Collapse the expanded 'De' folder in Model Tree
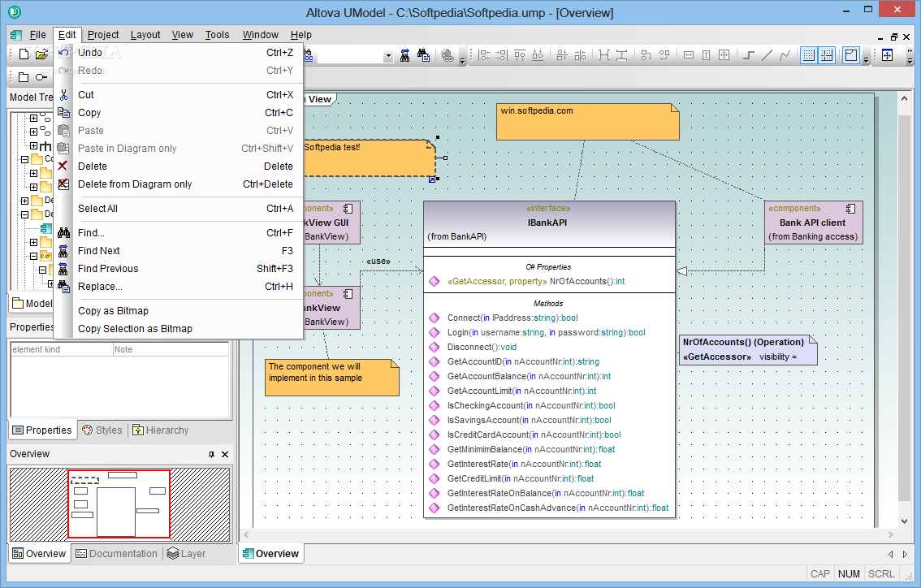 pyautogui.click(x=24, y=214)
